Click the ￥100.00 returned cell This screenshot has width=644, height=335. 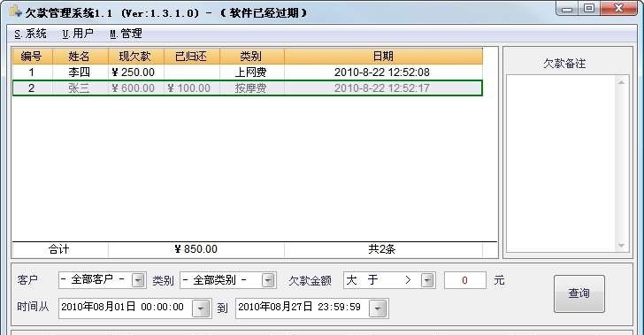point(192,88)
